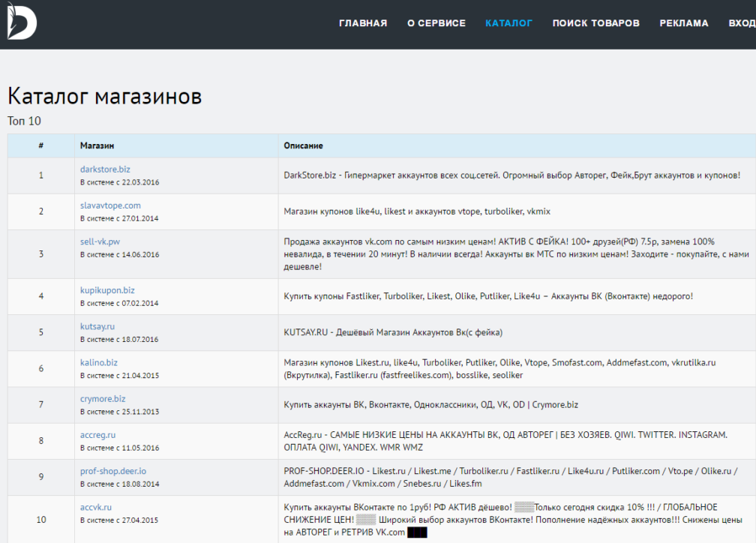Open the О СЕРВИСЕ menu item
This screenshot has width=756, height=543.
tap(436, 23)
